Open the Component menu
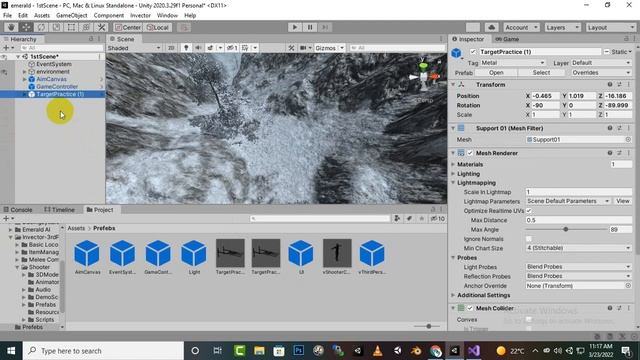 coord(109,16)
